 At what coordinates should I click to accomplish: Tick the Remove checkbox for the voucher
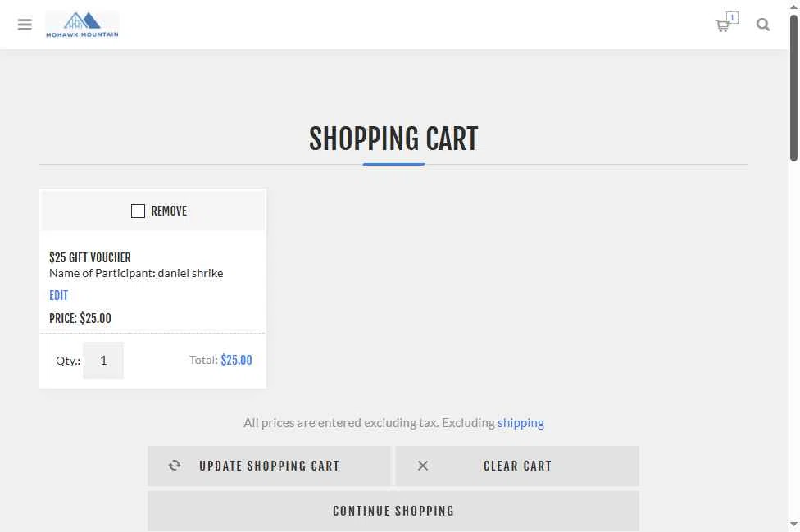tap(138, 211)
